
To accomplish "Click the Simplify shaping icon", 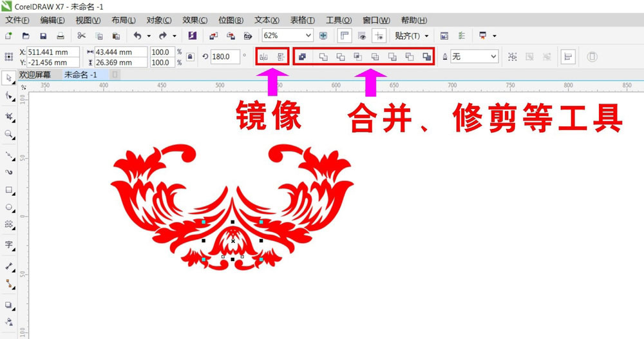I will tap(375, 57).
